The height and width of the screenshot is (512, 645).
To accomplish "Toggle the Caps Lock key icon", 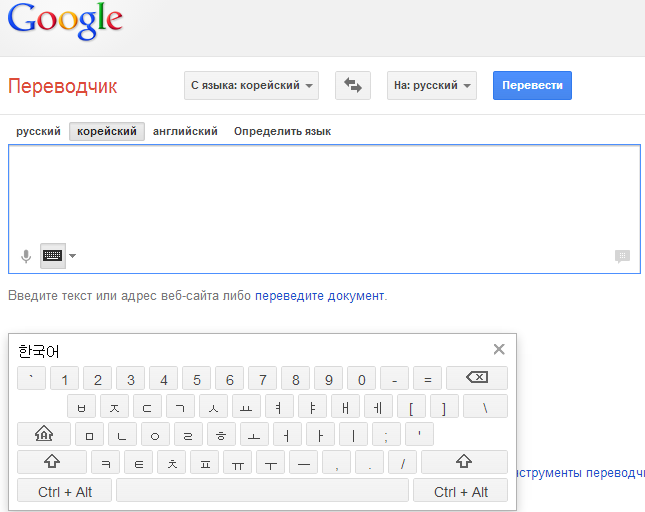I will pyautogui.click(x=44, y=433).
